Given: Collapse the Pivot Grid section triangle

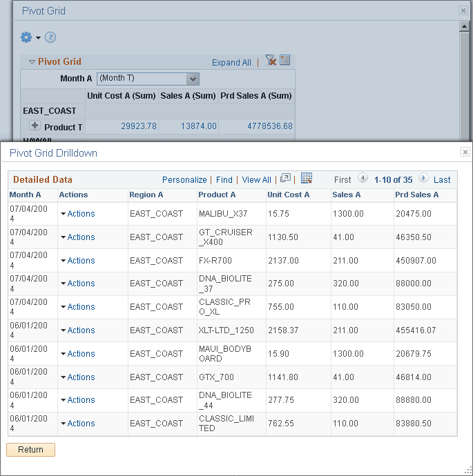Looking at the screenshot, I should tap(32, 62).
